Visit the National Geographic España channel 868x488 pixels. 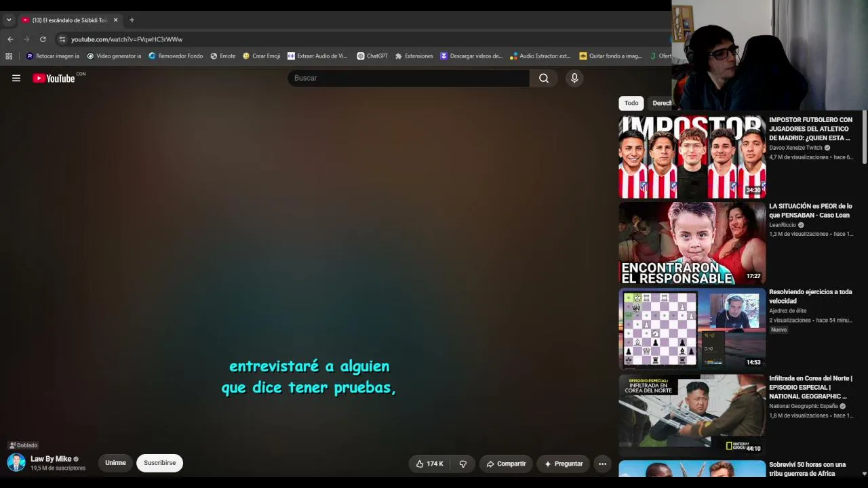click(x=804, y=407)
